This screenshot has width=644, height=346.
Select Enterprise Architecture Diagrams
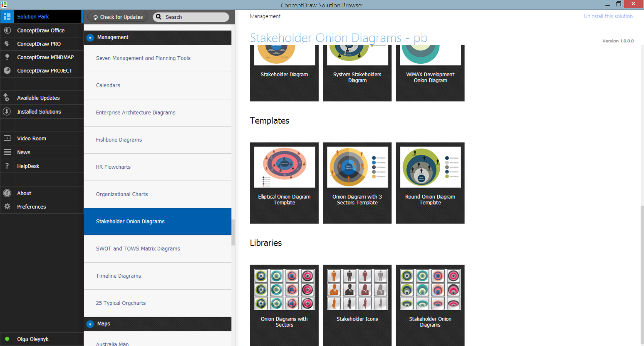coord(158,113)
